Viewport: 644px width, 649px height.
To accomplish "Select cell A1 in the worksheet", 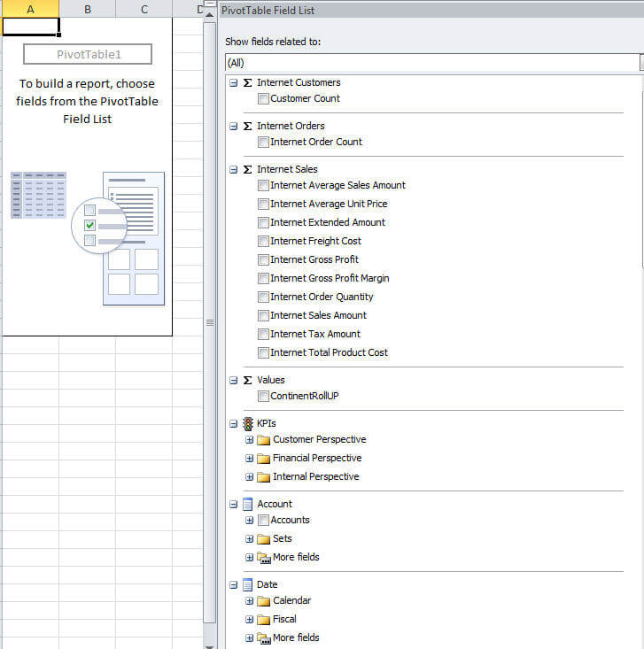I will coord(31,27).
